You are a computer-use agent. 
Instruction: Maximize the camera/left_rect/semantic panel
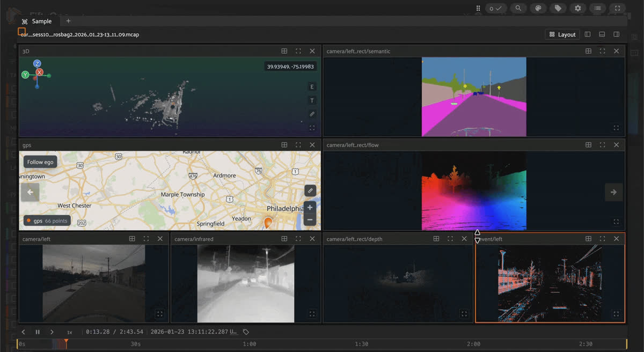click(x=602, y=51)
